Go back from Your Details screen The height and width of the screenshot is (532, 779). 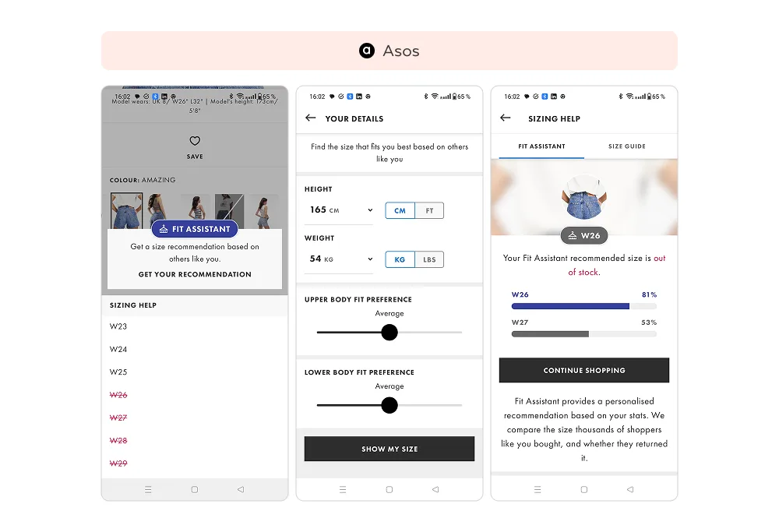pos(311,118)
